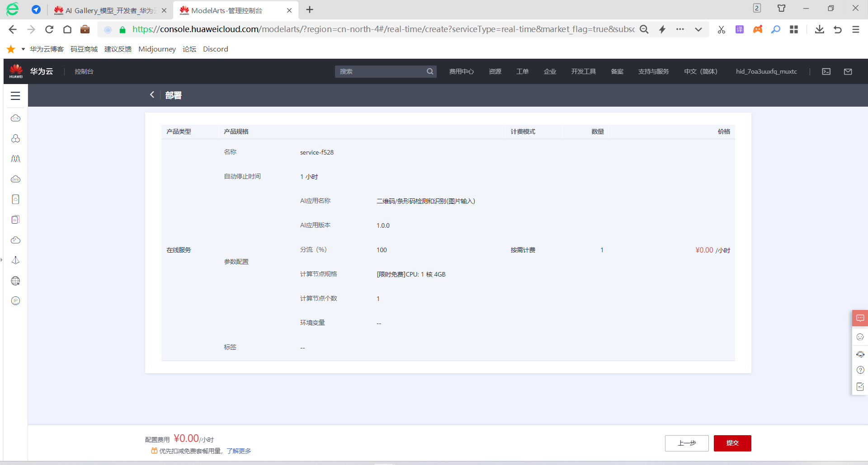Viewport: 868px width, 465px height.
Task: Click the browser extensions grid icon
Action: (x=794, y=29)
